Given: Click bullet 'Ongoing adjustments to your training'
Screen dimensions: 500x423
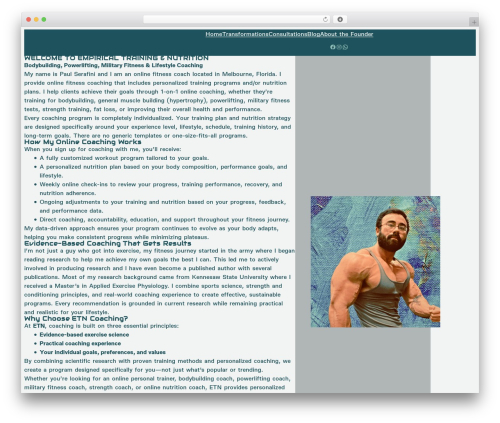Looking at the screenshot, I should coord(163,206).
